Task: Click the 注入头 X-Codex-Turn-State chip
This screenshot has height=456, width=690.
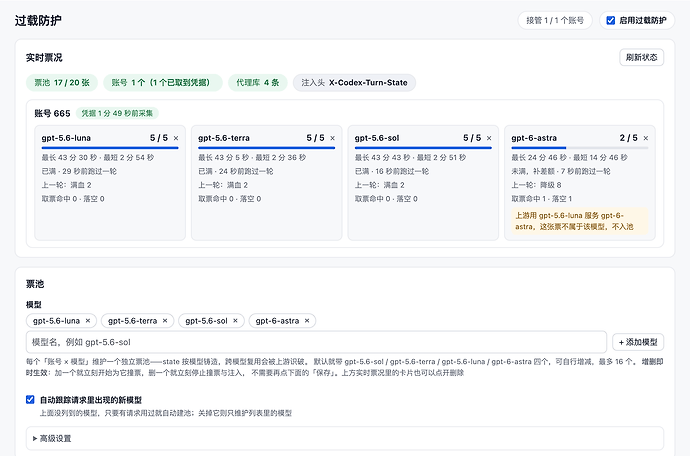Action: click(x=354, y=83)
